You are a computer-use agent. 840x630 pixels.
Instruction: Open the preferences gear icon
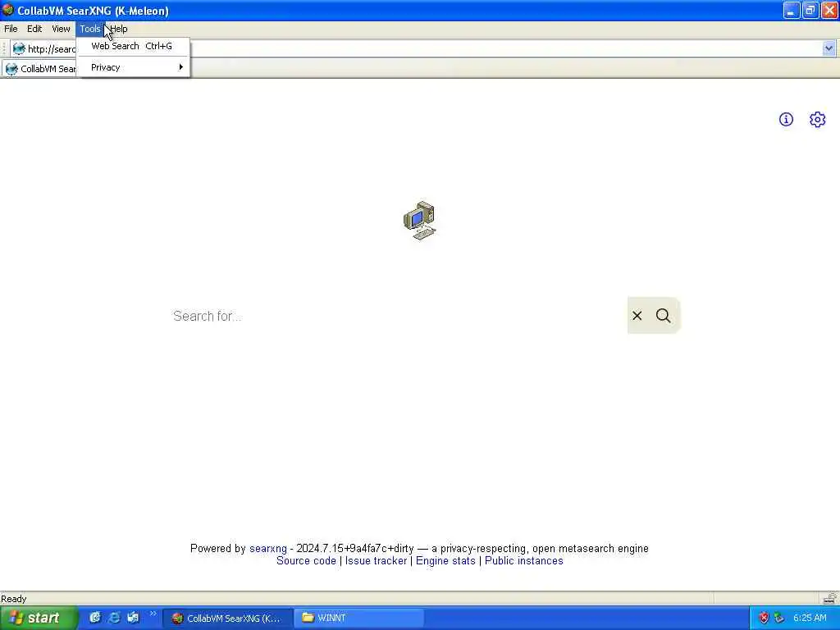coord(817,120)
